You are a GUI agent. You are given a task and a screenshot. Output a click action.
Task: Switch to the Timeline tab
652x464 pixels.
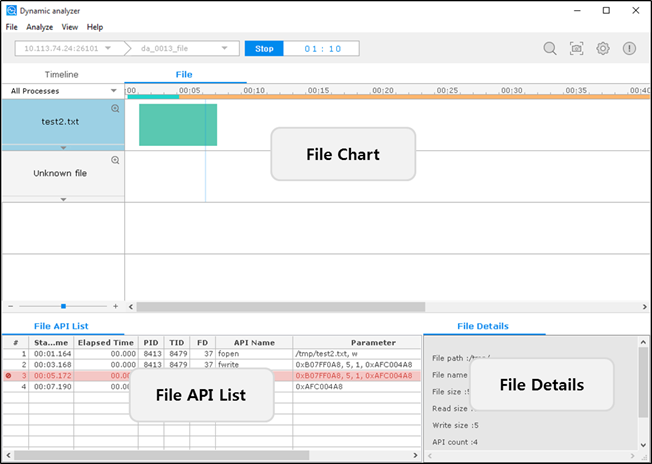(x=62, y=75)
